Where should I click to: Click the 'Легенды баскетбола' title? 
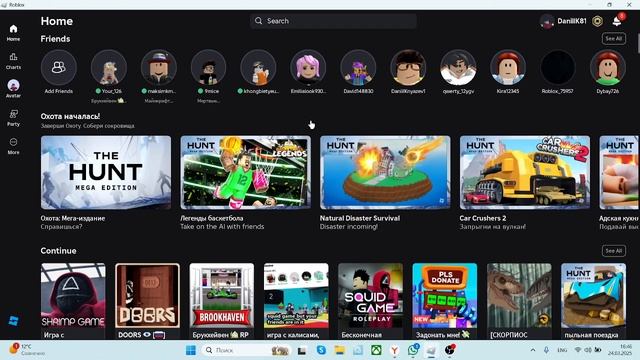(x=212, y=218)
